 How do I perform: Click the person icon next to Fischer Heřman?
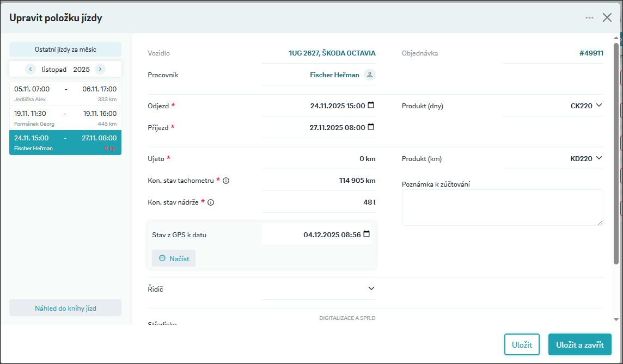point(370,75)
